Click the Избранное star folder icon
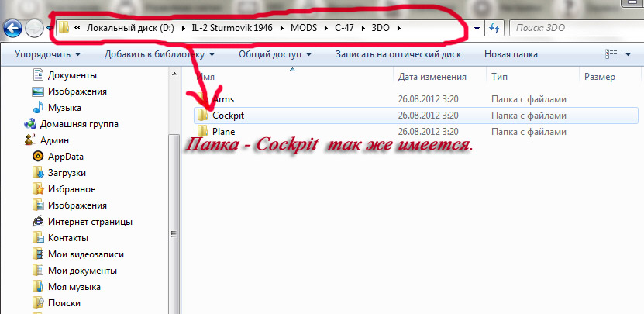 point(38,189)
